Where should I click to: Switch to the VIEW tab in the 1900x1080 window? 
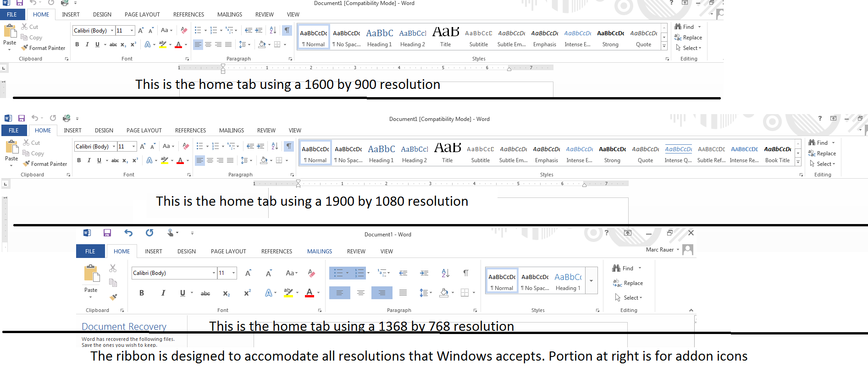(295, 131)
